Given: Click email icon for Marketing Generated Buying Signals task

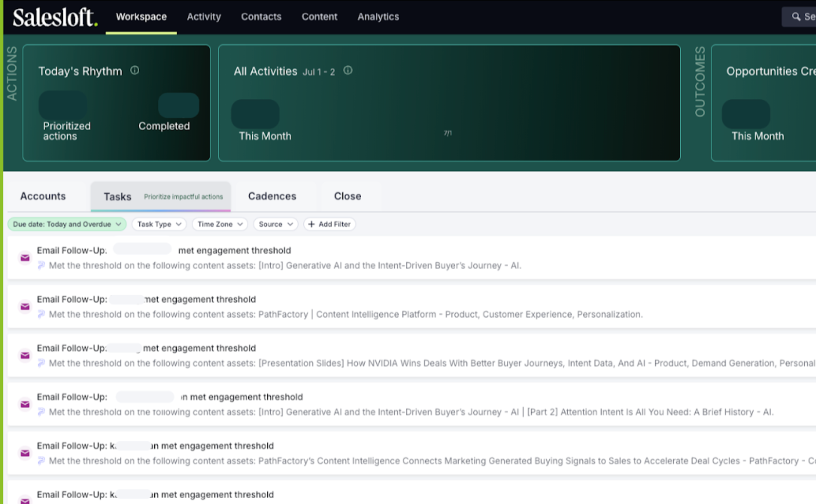Looking at the screenshot, I should (x=25, y=453).
